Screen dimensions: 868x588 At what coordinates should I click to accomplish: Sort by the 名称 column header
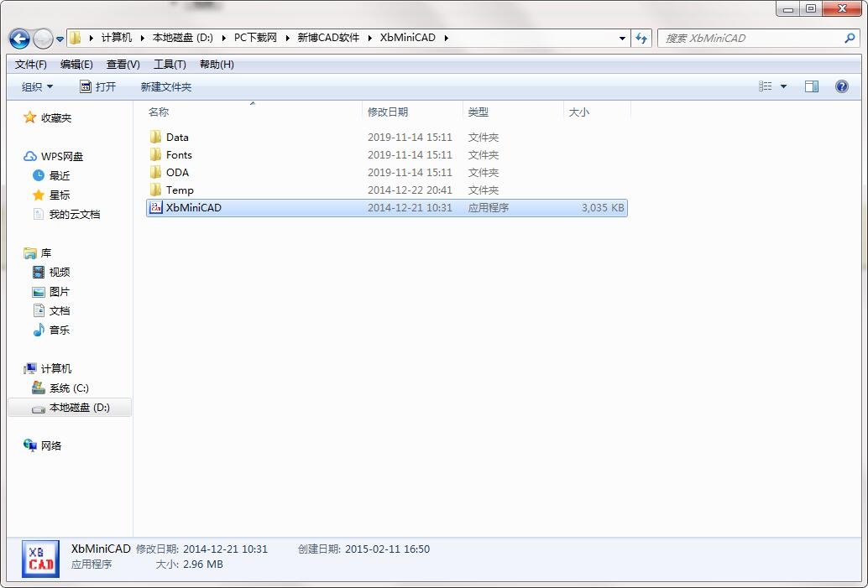click(159, 112)
